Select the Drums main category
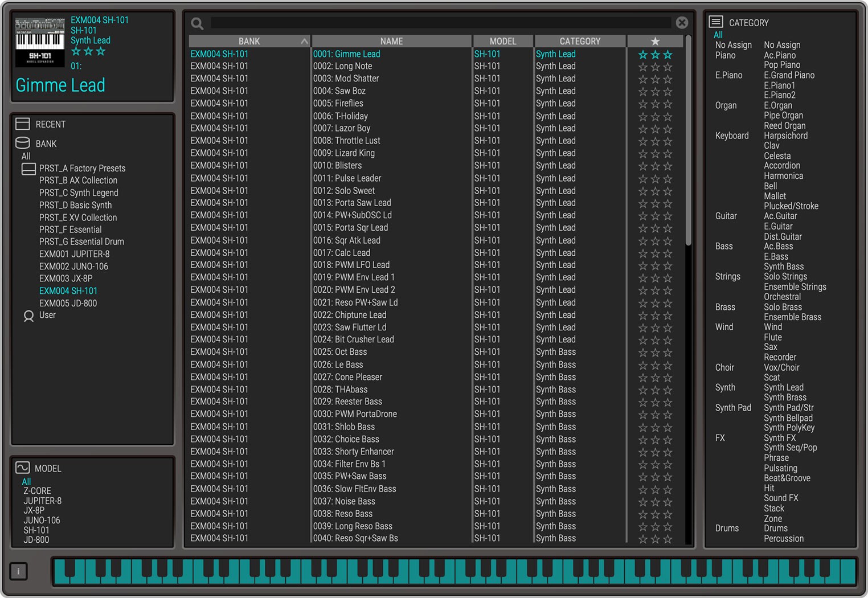 click(727, 528)
